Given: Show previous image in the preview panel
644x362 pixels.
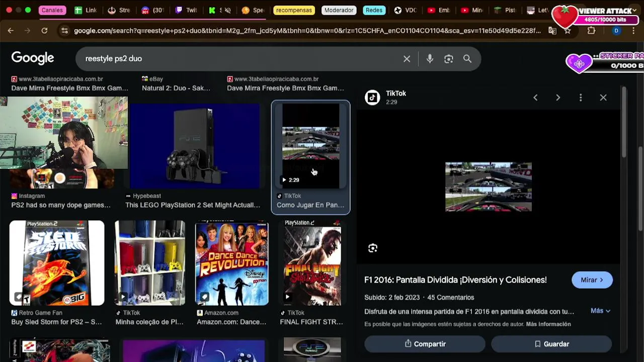Looking at the screenshot, I should (535, 98).
